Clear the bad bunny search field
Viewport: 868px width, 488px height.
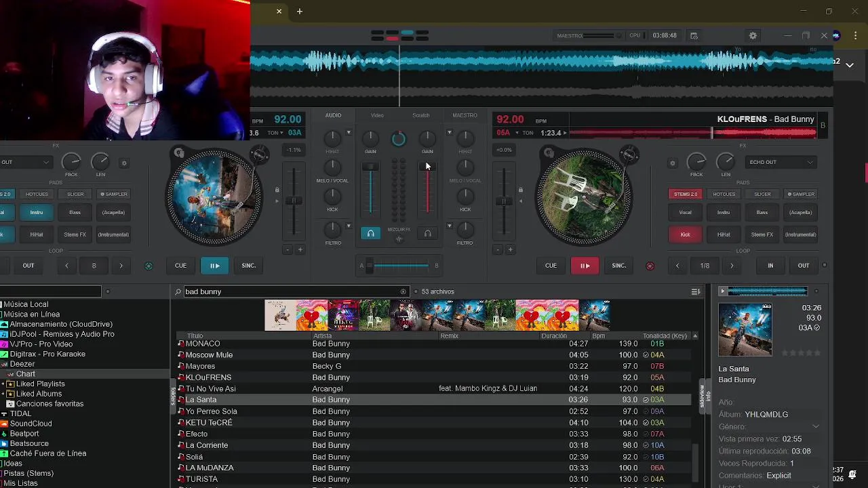pos(403,291)
